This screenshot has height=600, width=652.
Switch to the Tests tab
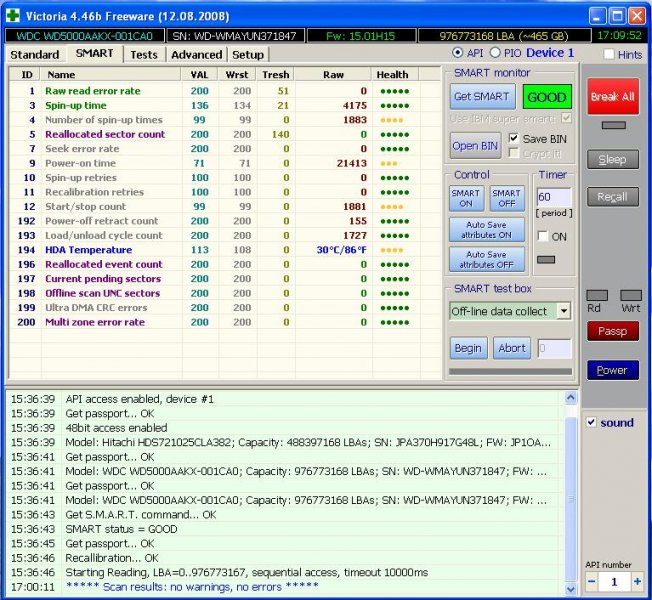143,54
